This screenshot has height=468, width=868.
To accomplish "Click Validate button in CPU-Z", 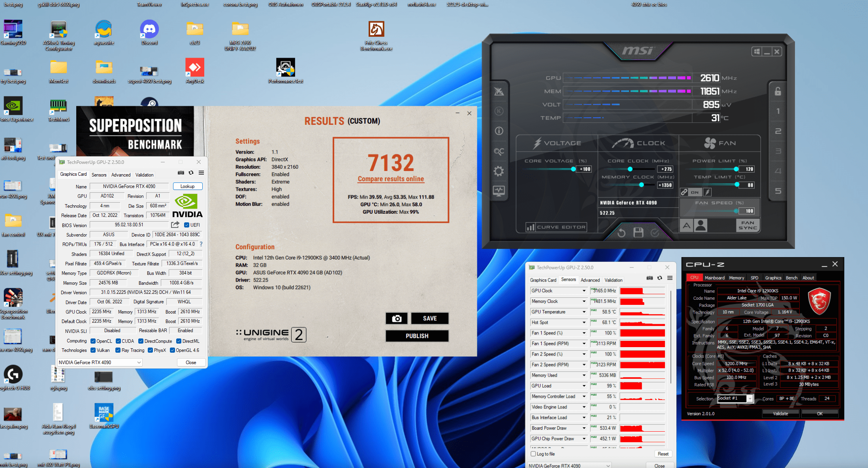I will coord(780,413).
